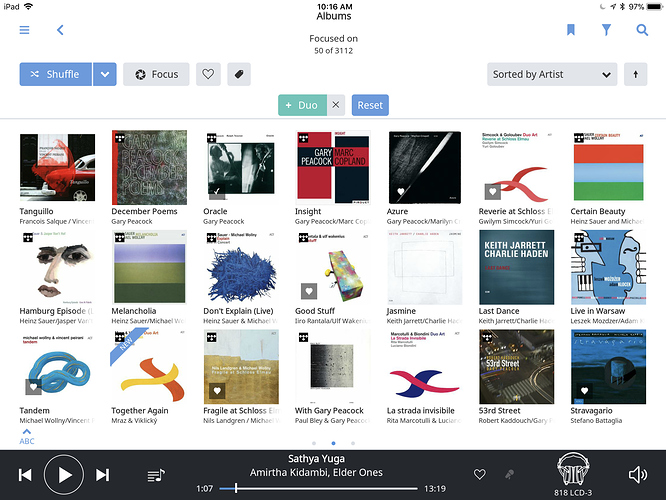
Task: Reverse sort order with the up arrow
Action: pos(635,74)
